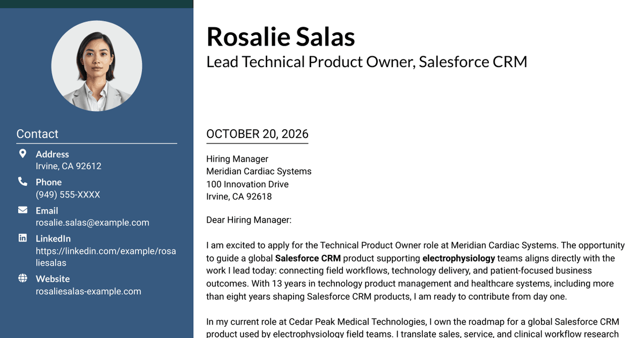This screenshot has height=338, width=644.
Task: Click the email envelope icon
Action: [23, 210]
